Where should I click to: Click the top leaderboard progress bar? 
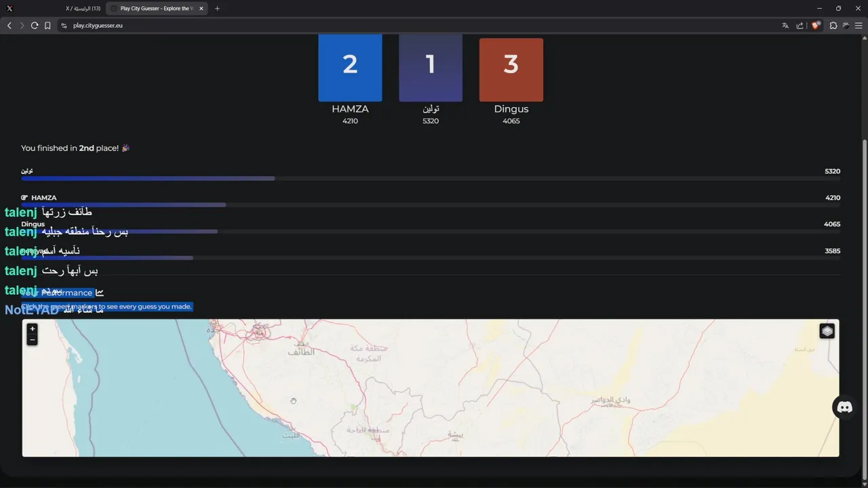[431, 179]
